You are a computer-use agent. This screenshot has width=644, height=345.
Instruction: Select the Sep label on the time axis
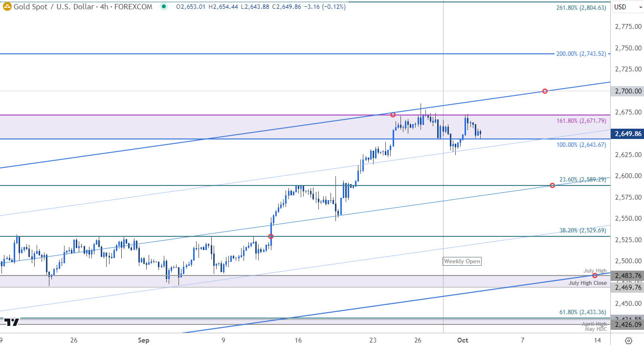click(x=144, y=340)
